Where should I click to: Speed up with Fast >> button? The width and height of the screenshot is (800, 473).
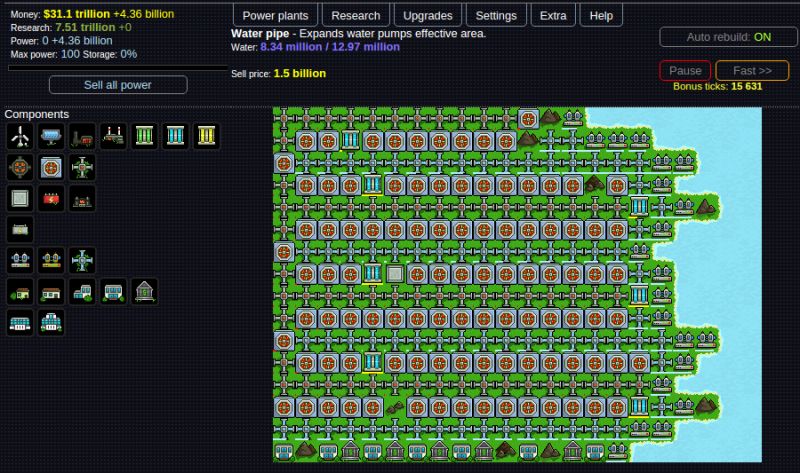(752, 71)
